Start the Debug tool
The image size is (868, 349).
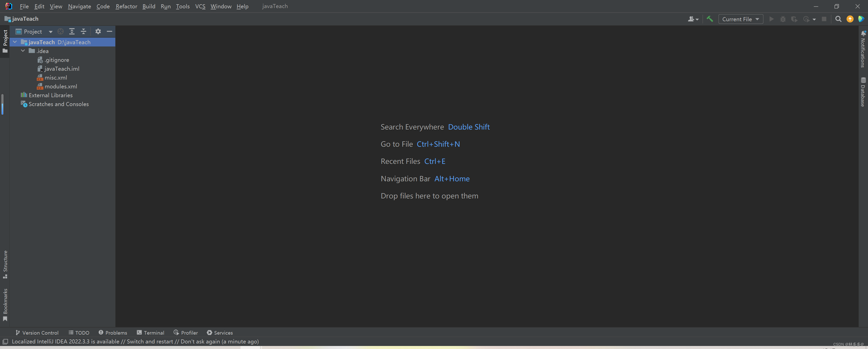(783, 19)
